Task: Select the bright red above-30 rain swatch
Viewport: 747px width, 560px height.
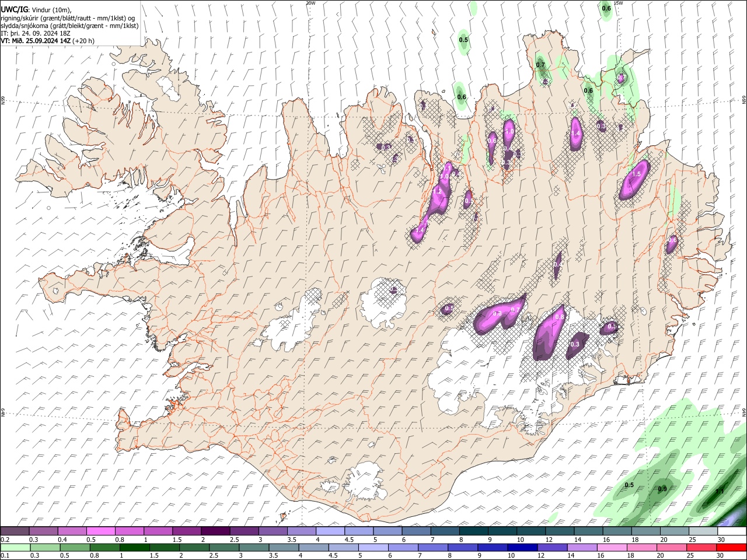Action: (x=731, y=547)
